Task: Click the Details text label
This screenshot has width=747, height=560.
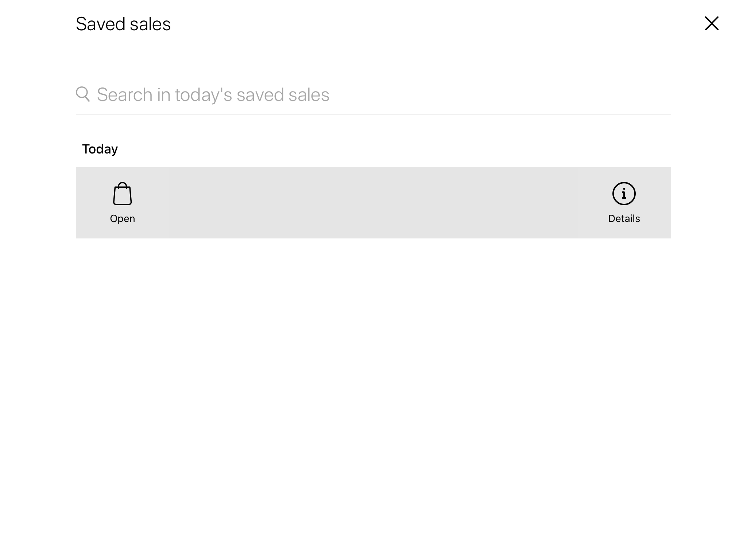Action: coord(624,219)
